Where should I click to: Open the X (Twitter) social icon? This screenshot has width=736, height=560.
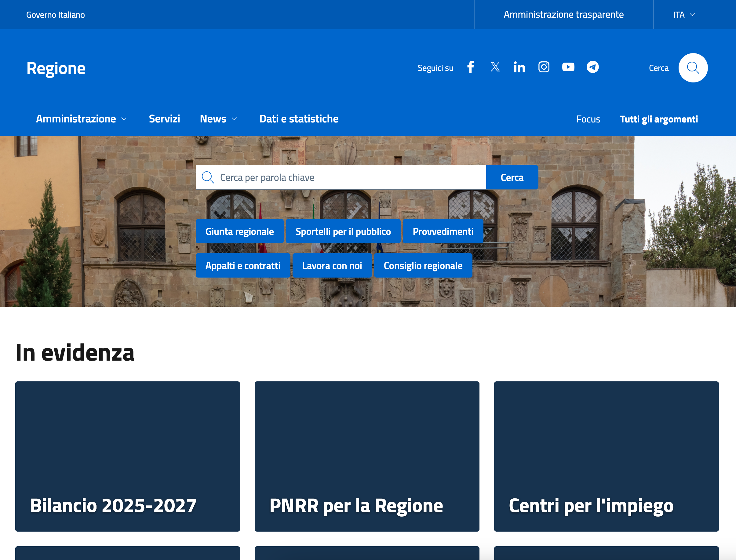(495, 67)
